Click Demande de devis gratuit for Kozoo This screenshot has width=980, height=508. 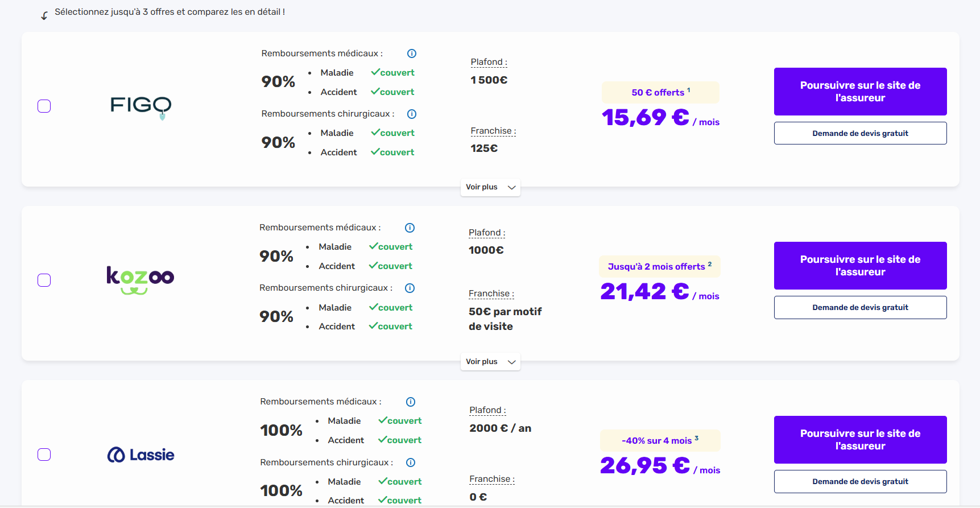pos(860,307)
